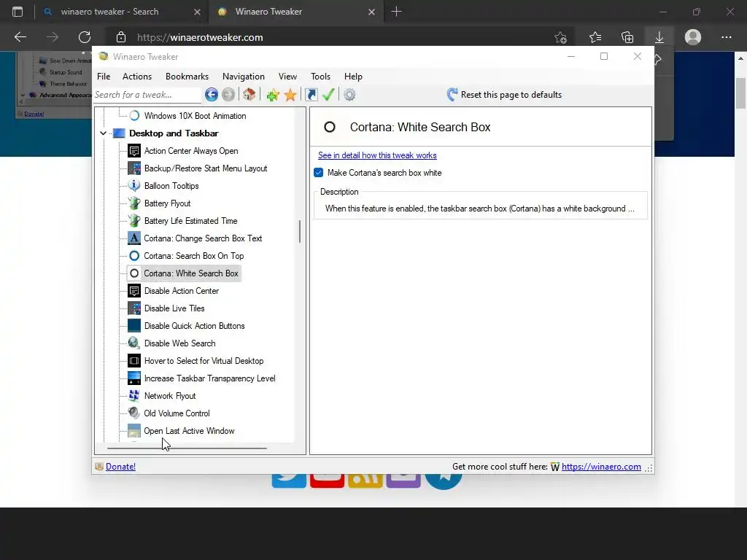Click the Backup/Restore Start Menu Layout icon
This screenshot has width=747, height=560.
tap(134, 168)
